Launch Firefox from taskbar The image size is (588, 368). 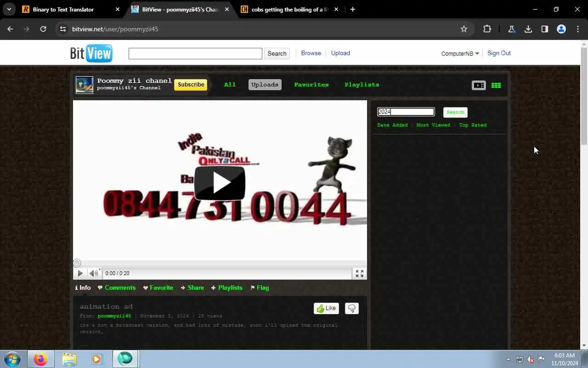pyautogui.click(x=40, y=359)
